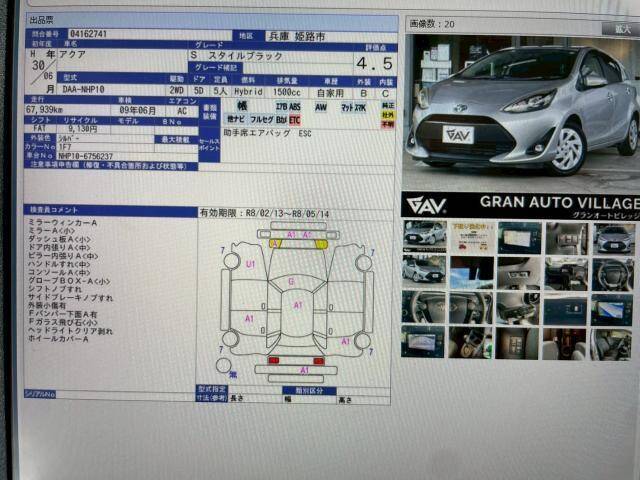Click the GRAN AUTO VILLAGE logo banner
Screen dimensions: 640x480
520,203
